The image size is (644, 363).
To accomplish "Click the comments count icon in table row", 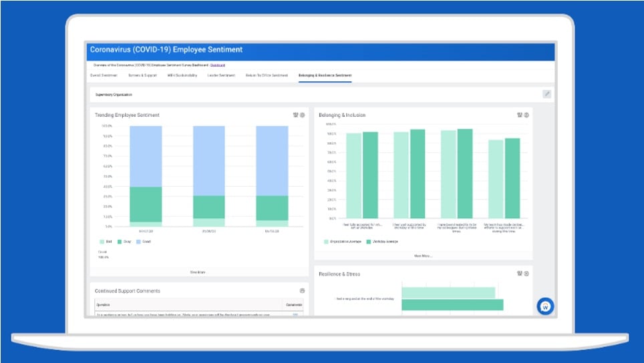I will [295, 315].
